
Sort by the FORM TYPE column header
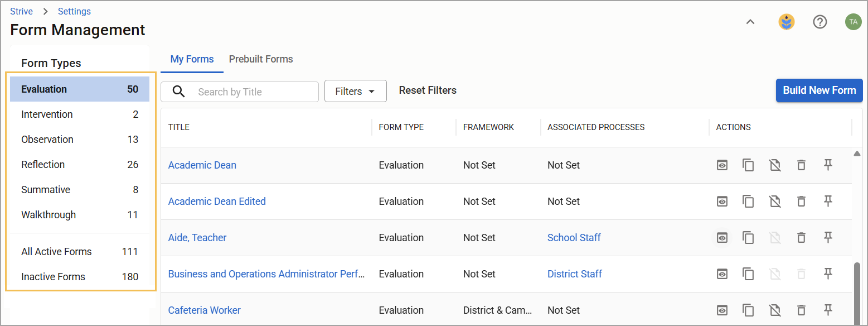401,127
